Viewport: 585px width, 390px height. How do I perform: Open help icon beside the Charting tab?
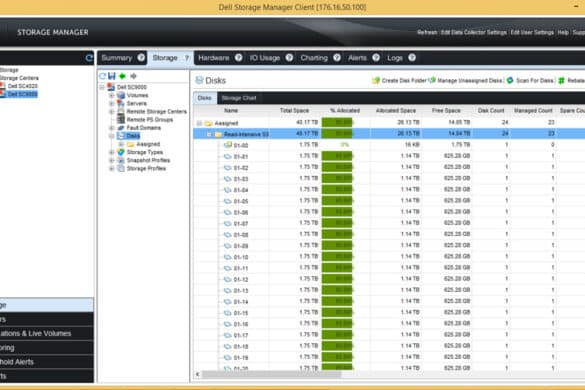(337, 57)
